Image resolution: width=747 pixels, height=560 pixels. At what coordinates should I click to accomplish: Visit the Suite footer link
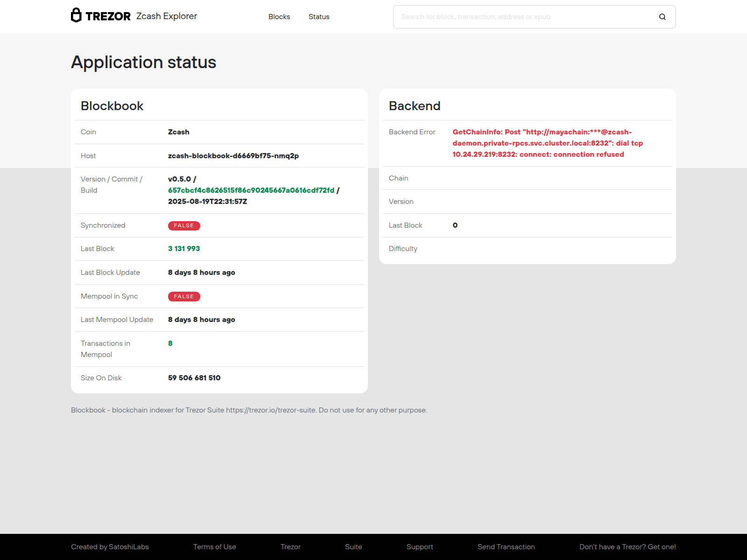pyautogui.click(x=353, y=547)
